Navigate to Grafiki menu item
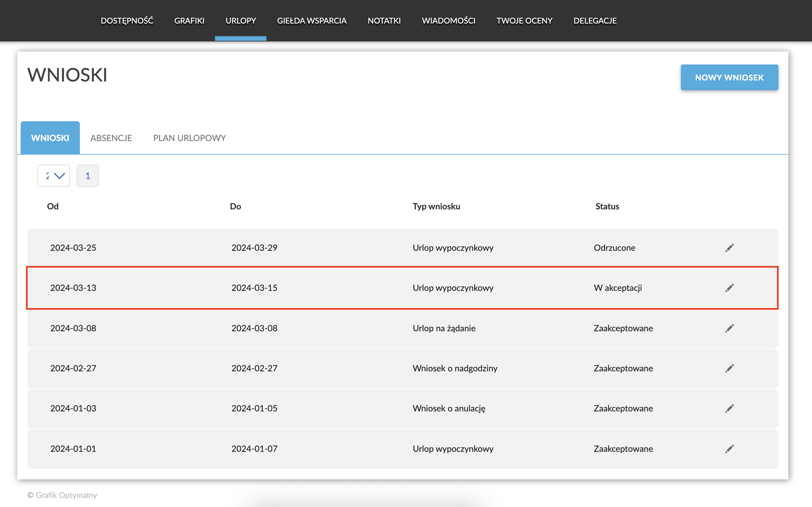 pyautogui.click(x=189, y=21)
